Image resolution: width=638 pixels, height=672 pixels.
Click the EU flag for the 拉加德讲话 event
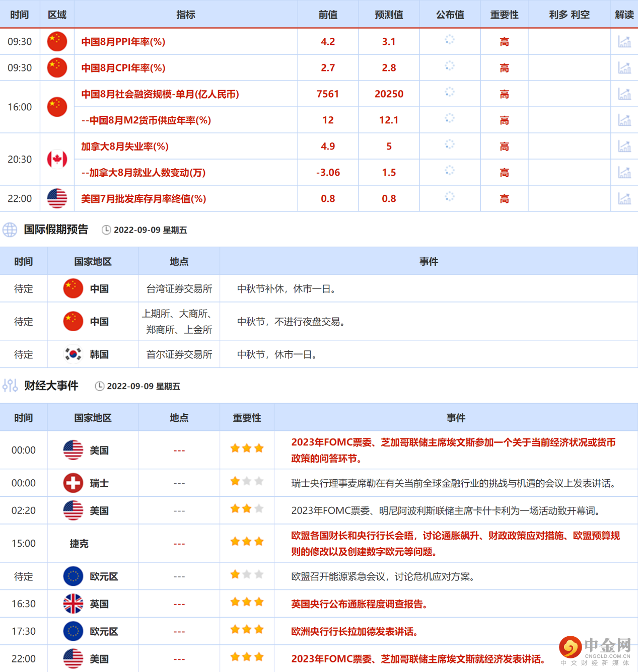(73, 631)
